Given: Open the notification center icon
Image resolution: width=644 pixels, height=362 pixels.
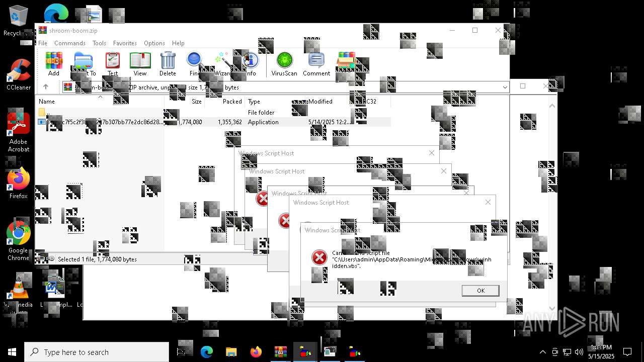Looking at the screenshot, I should click(x=627, y=352).
